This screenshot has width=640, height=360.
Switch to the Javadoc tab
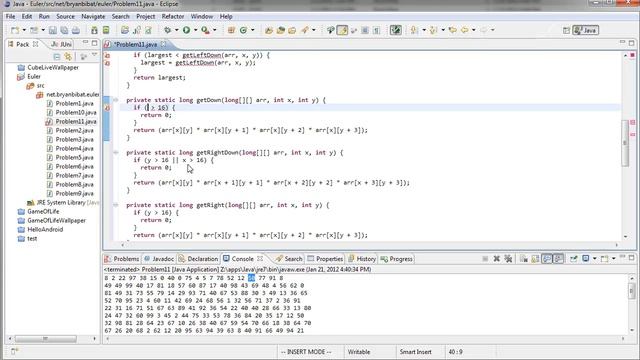(x=159, y=259)
